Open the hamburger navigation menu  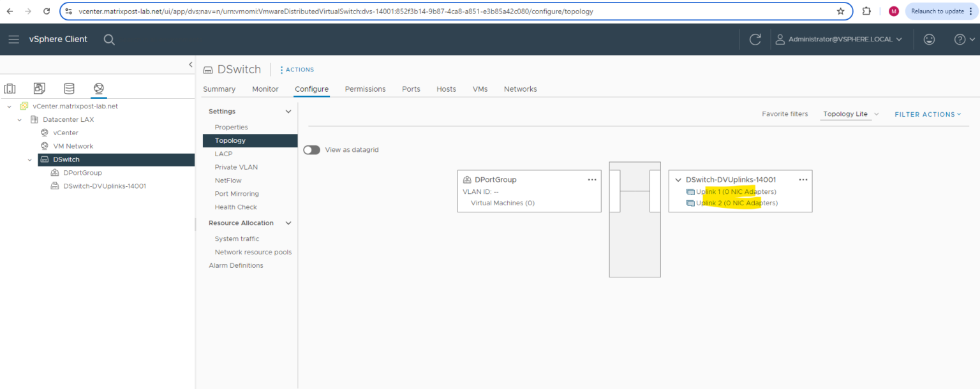pyautogui.click(x=13, y=39)
